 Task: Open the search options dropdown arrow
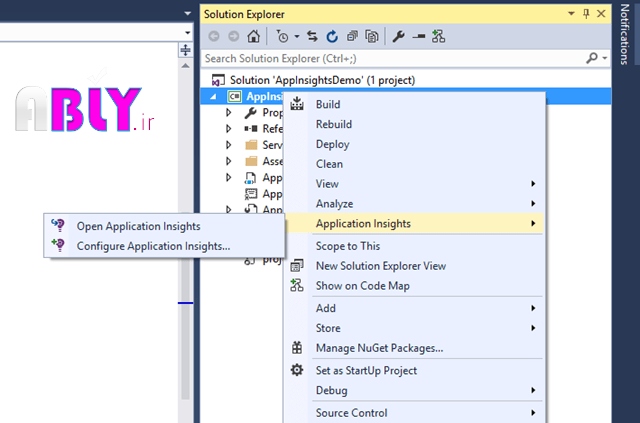pos(605,58)
